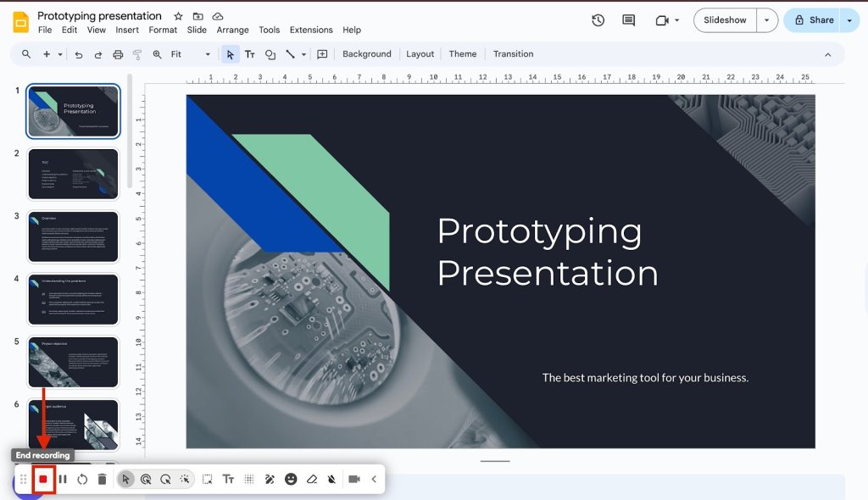868x500 pixels.
Task: Open the Slide menu
Action: tap(197, 30)
